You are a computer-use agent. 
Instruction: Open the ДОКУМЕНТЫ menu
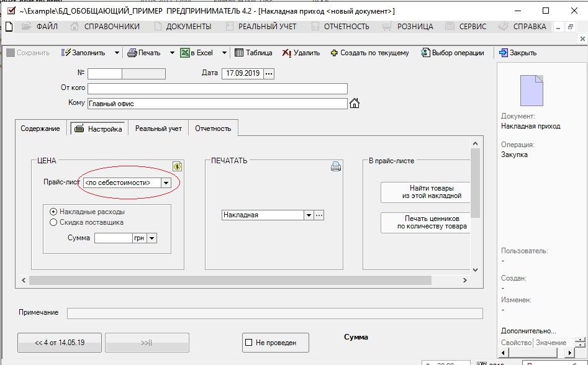pos(189,27)
